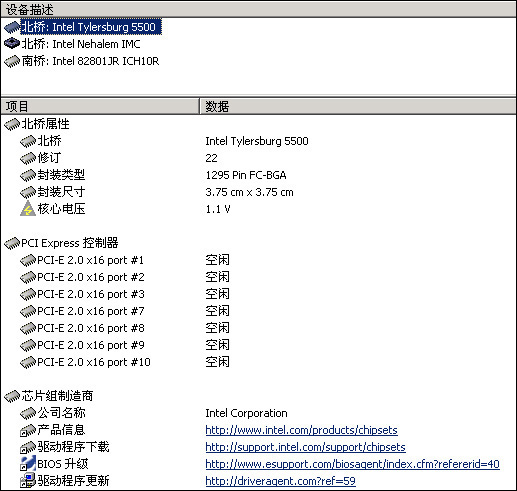
Task: Click the PCI-E 2.0 x16 port #7 label
Action: [x=91, y=311]
